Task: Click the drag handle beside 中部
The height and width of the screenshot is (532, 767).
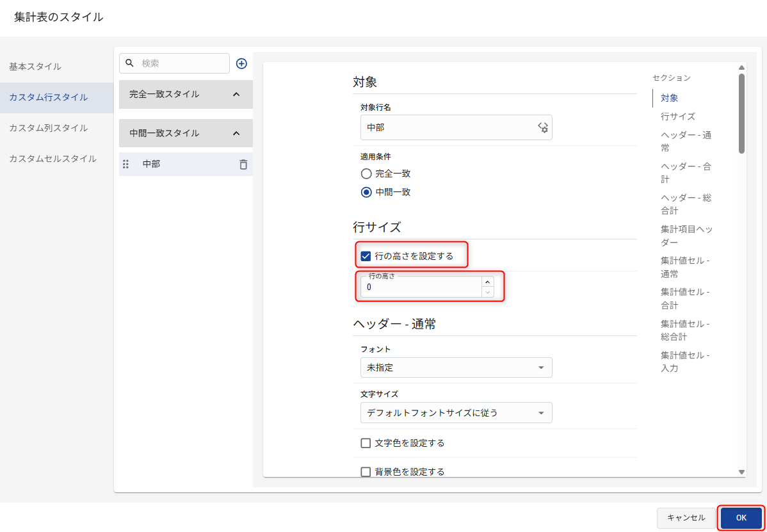Action: point(125,165)
